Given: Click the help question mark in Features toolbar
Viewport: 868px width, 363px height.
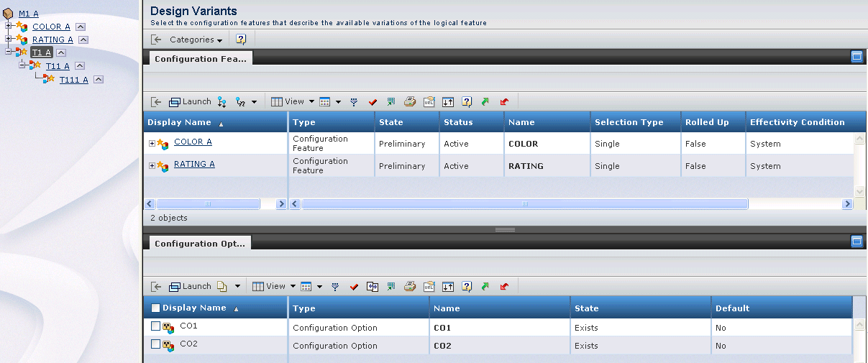Looking at the screenshot, I should 467,102.
